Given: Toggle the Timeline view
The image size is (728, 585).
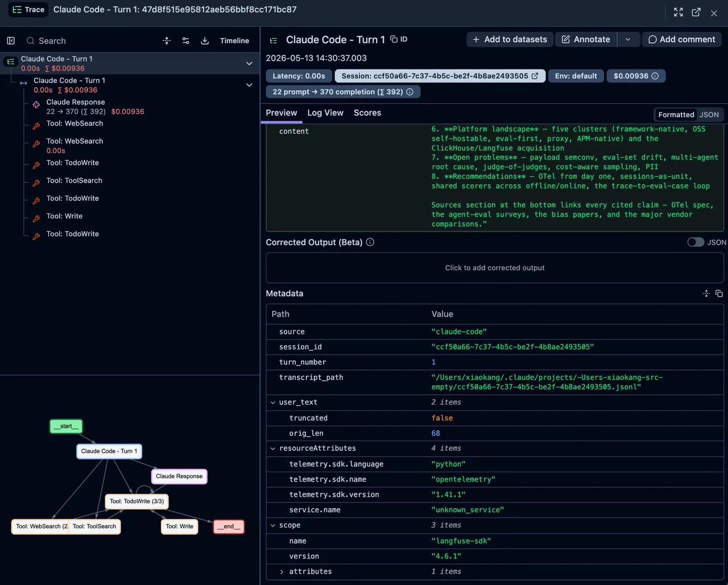Looking at the screenshot, I should 234,41.
